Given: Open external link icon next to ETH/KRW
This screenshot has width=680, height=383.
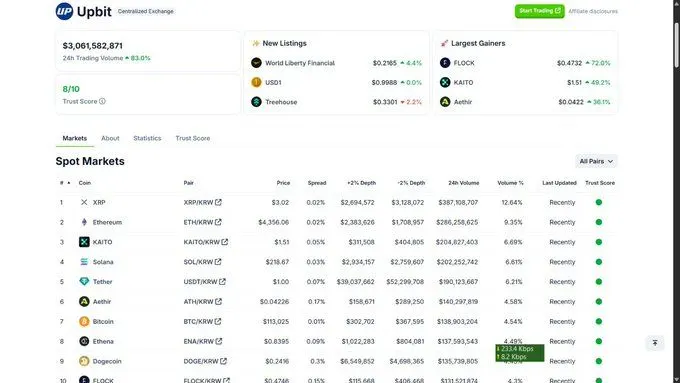Looking at the screenshot, I should point(218,222).
